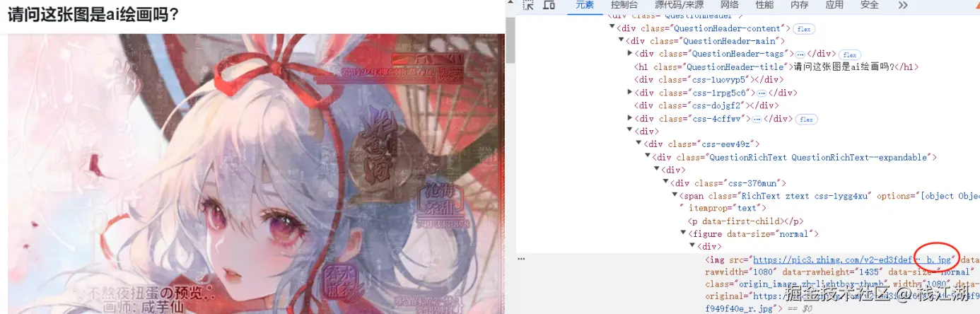Show more DevTools tabs chevron
Viewport: 980px width, 314px height.
pos(903,5)
